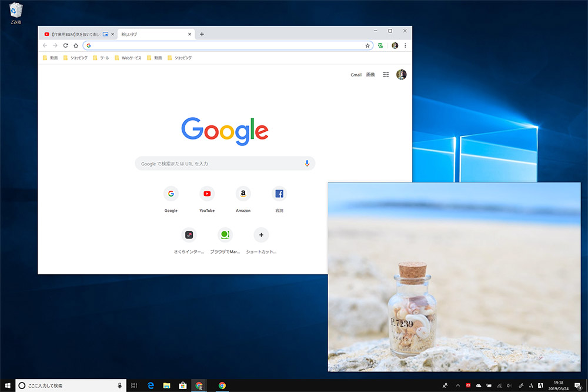Launch Microsoft Edge from the taskbar

pos(151,386)
